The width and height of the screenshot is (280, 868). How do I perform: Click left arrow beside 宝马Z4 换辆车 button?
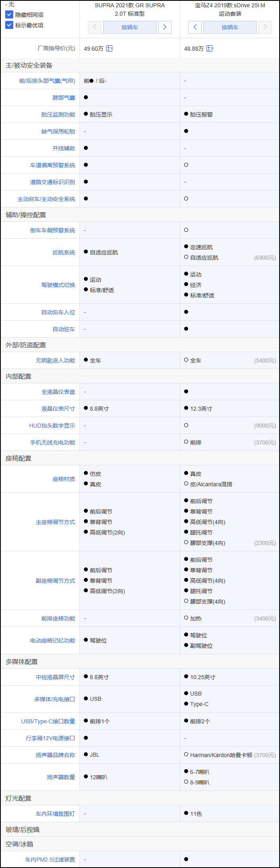[195, 27]
